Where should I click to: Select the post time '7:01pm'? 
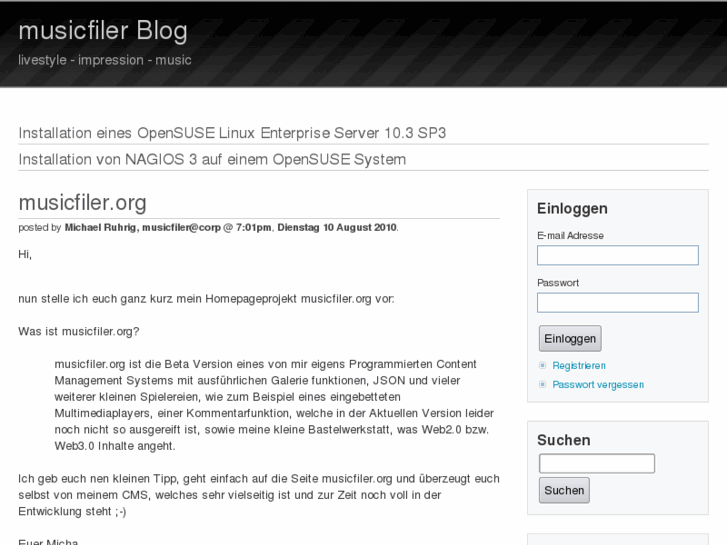253,228
